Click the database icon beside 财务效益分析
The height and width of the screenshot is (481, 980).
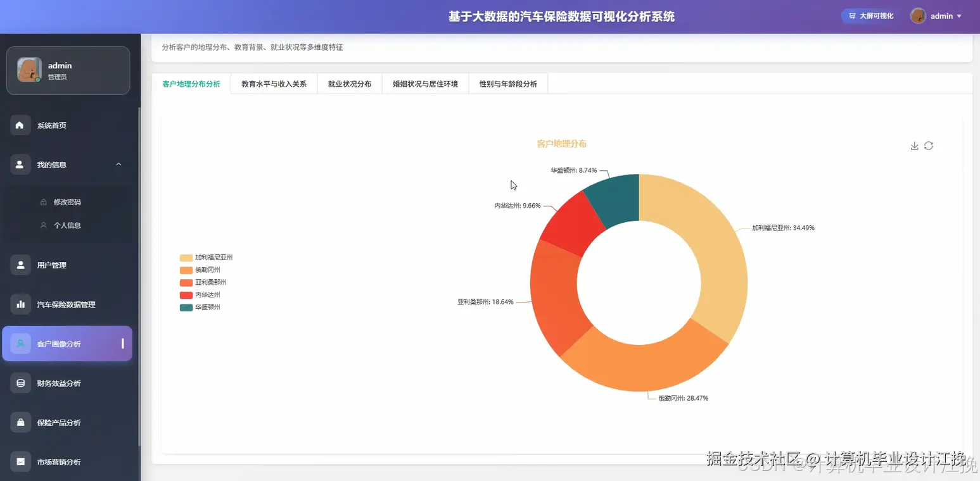[20, 383]
